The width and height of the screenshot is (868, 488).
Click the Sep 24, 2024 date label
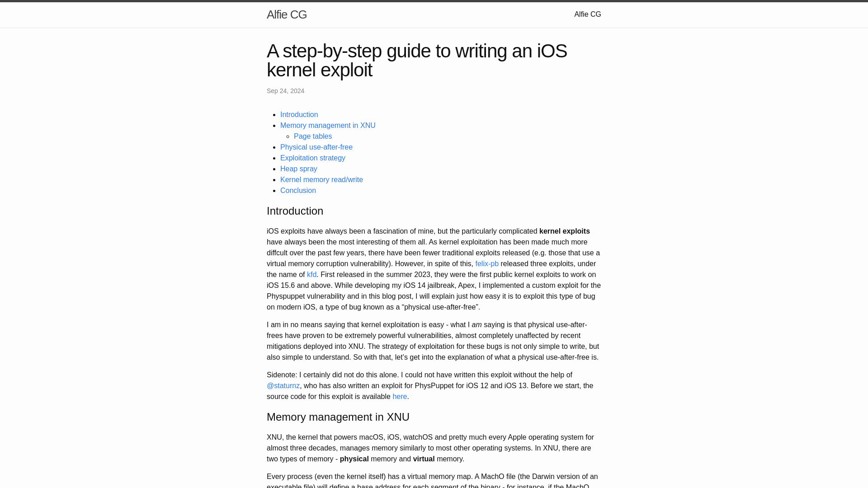coord(286,90)
